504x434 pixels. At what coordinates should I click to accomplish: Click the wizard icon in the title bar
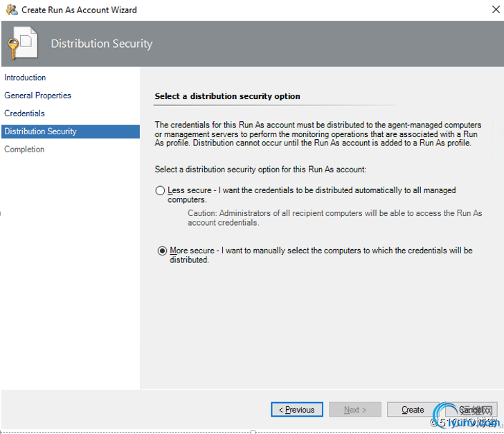pyautogui.click(x=10, y=10)
